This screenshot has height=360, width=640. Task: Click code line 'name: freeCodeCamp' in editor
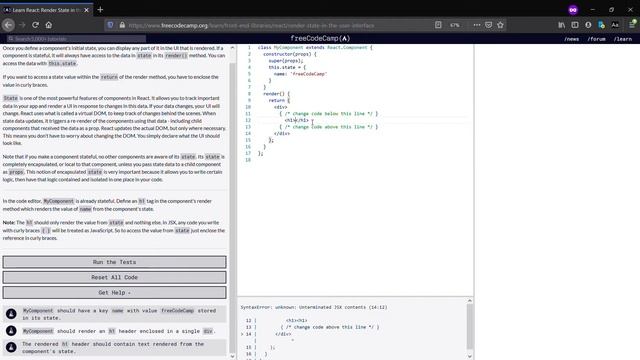click(x=300, y=74)
